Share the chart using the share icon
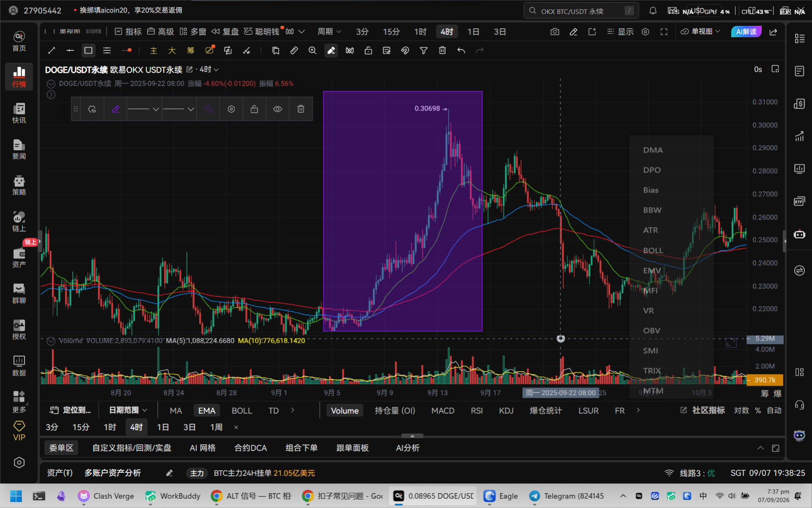Image resolution: width=812 pixels, height=508 pixels. [773, 32]
